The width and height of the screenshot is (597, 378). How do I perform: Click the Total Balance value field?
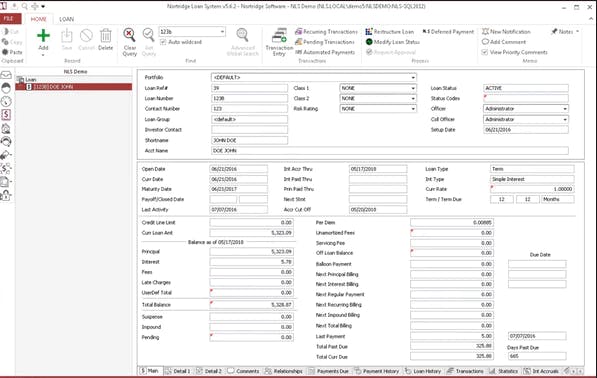[252, 305]
